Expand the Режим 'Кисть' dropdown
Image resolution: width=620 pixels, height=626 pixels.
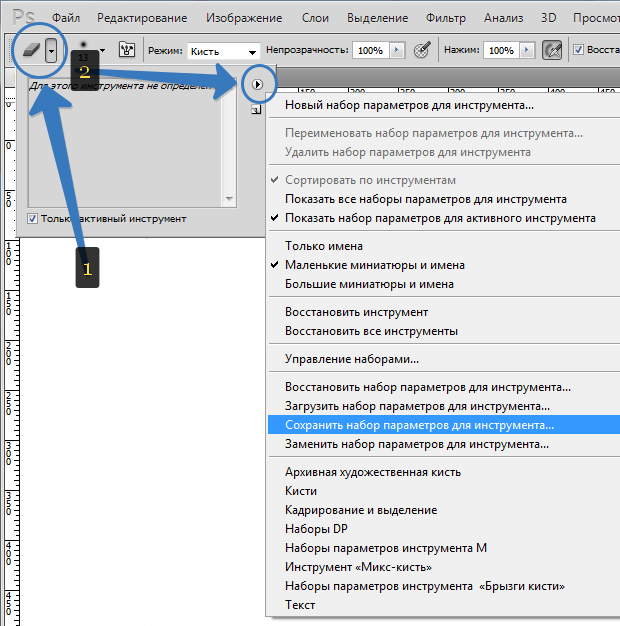coord(224,52)
